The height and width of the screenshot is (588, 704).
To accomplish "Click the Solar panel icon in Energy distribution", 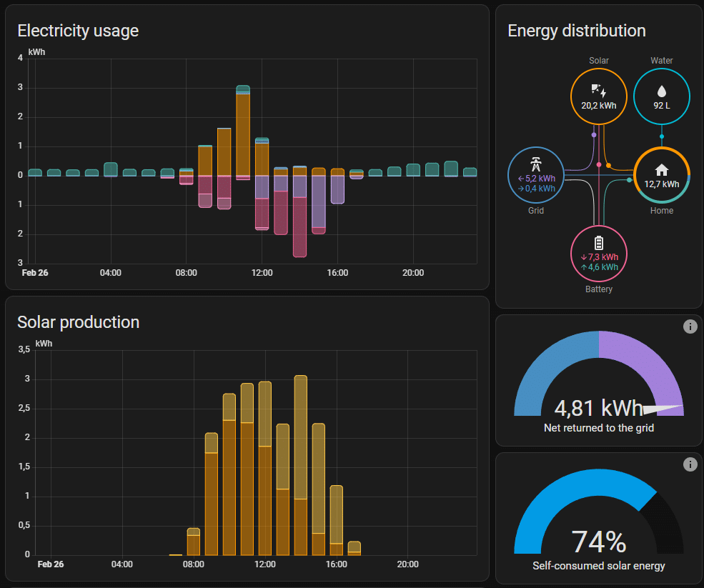I will pos(598,90).
